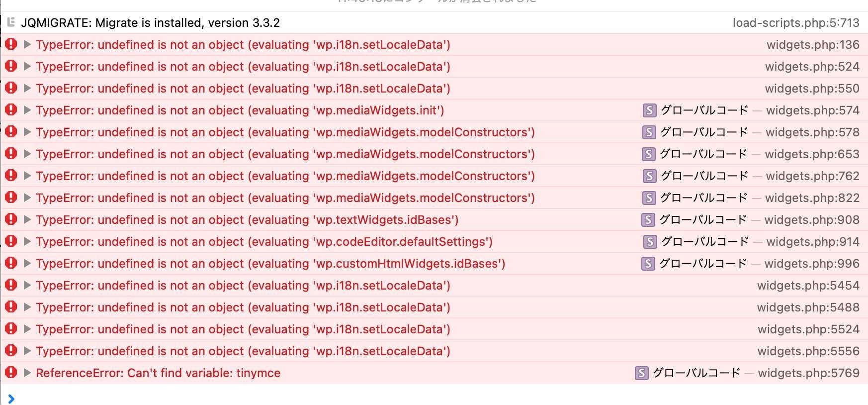Screen dimensions: 868x405
Task: Expand the tinymce ReferenceError entry
Action: (27, 373)
